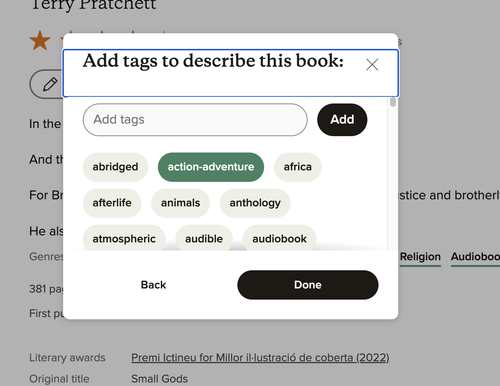This screenshot has width=500, height=386.
Task: Close the add tags dialog
Action: (x=372, y=65)
